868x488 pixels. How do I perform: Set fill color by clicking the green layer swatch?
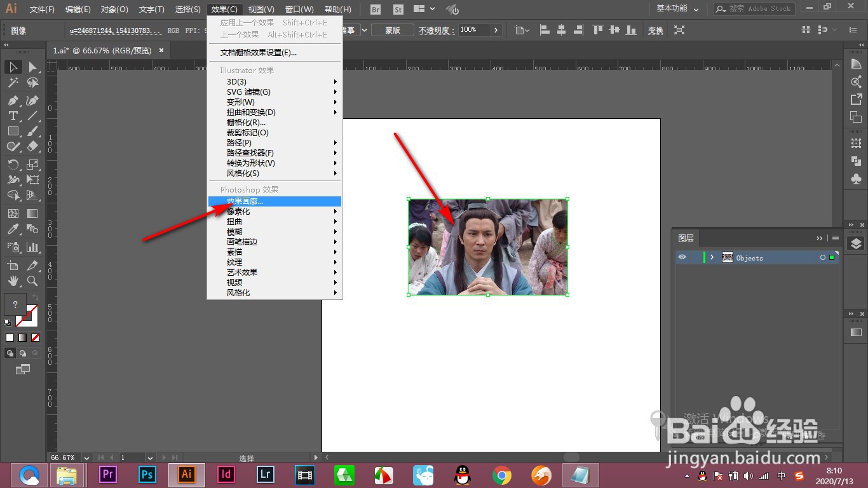click(x=832, y=257)
